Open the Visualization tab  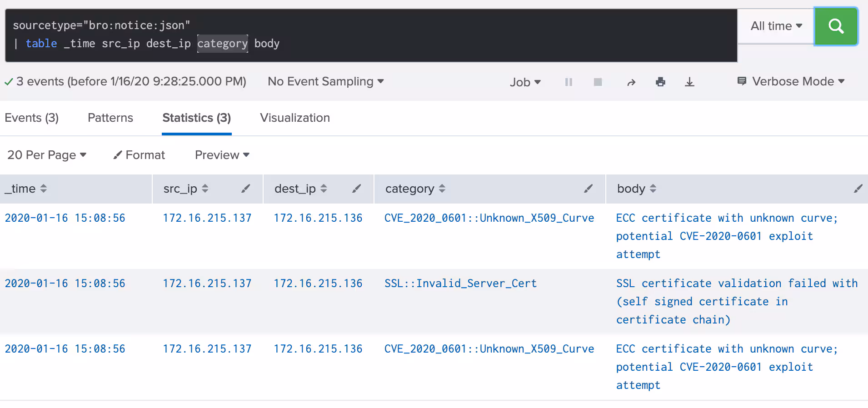tap(295, 118)
